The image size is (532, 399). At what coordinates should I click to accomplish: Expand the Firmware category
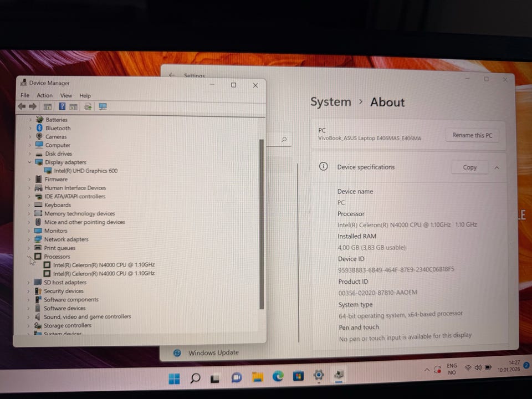coord(29,179)
